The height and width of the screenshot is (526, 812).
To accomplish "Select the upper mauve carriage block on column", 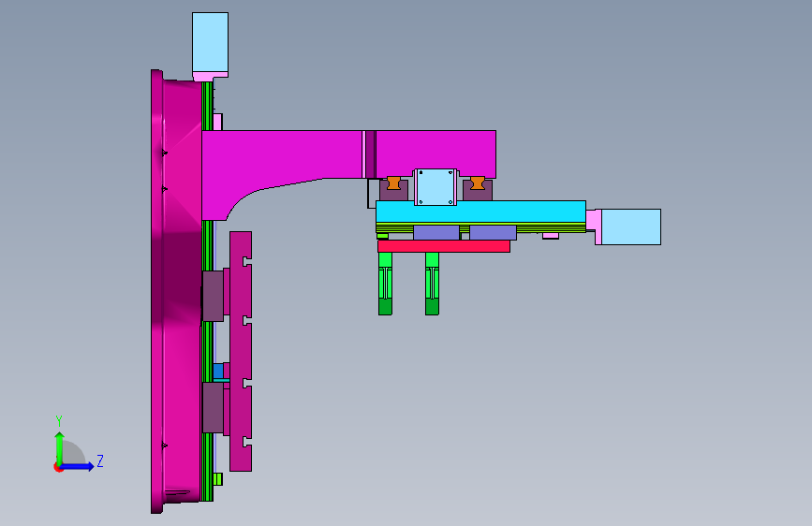I will (x=213, y=296).
